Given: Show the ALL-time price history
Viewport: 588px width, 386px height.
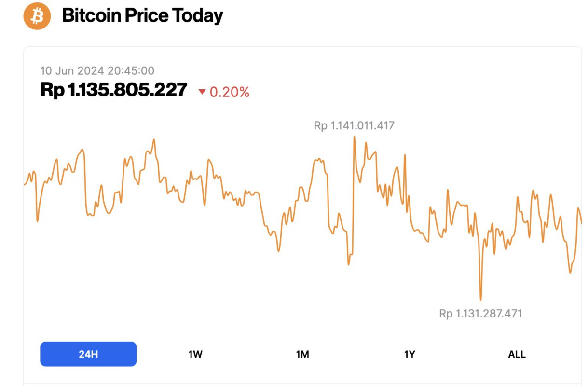Looking at the screenshot, I should (517, 354).
